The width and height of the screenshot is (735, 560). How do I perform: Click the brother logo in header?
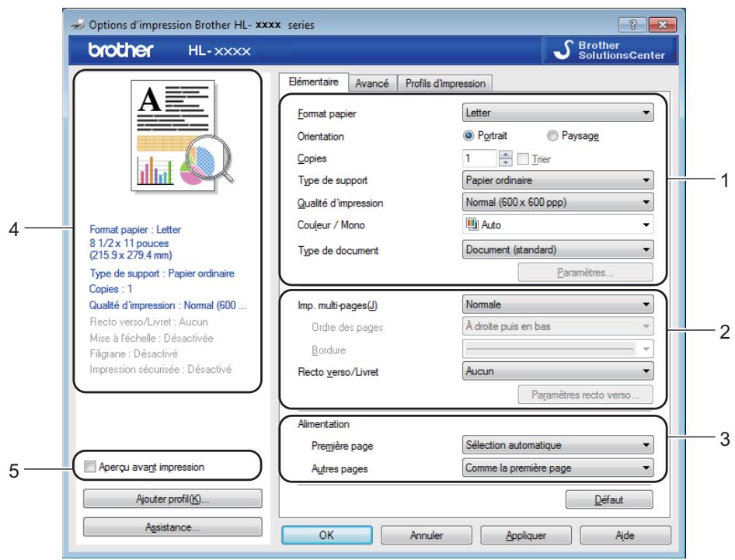click(x=121, y=50)
